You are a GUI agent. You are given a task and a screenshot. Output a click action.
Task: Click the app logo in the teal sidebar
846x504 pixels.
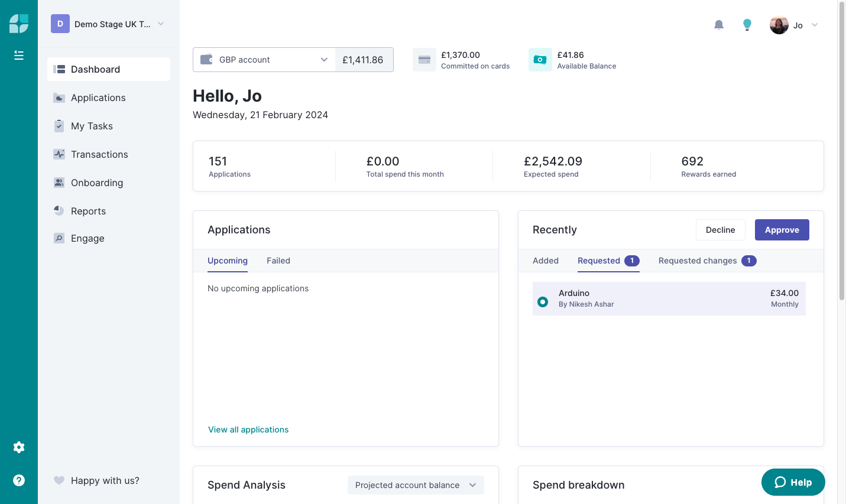pyautogui.click(x=19, y=24)
